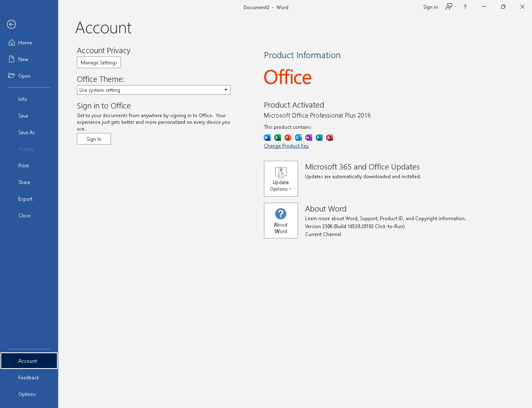Open the Print page
532x408 pixels.
(29, 166)
